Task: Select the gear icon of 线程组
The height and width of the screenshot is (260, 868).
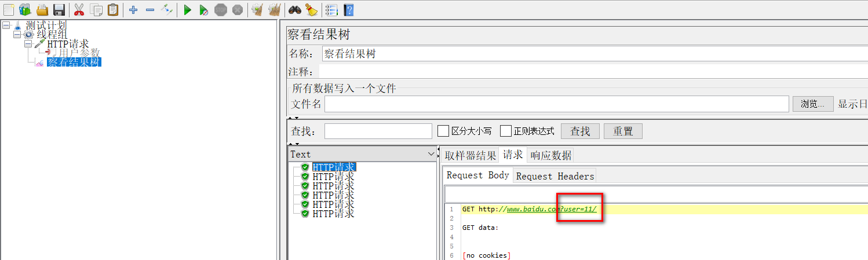Action: (x=28, y=35)
